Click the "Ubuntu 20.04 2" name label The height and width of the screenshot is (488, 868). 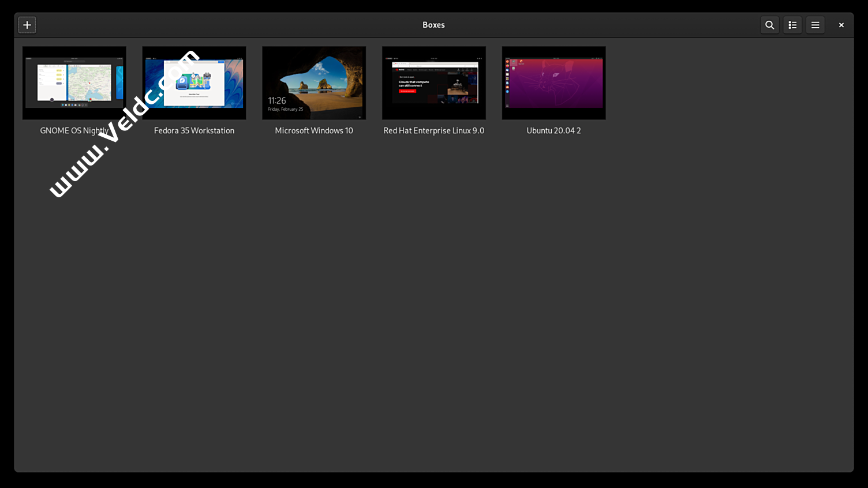pos(553,131)
